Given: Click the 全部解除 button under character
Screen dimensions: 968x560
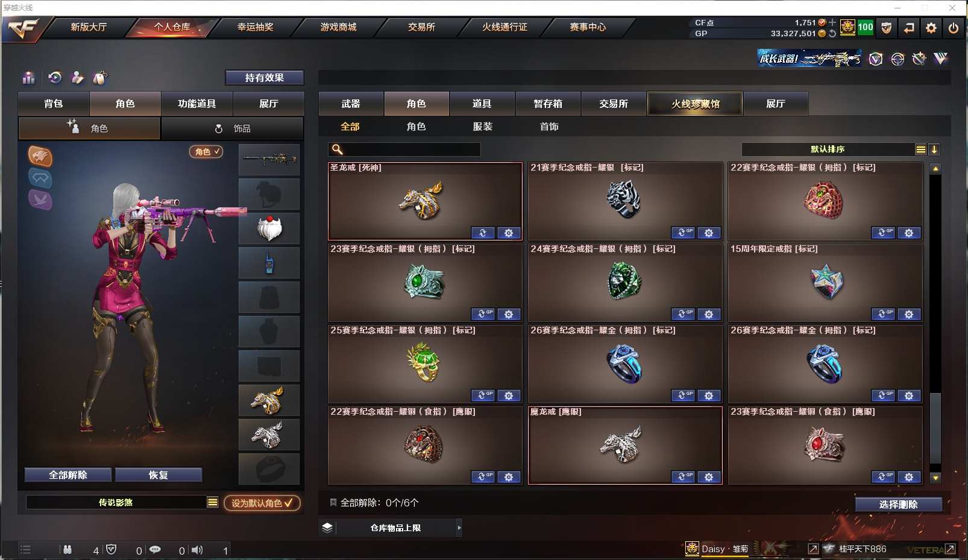Looking at the screenshot, I should tap(68, 475).
